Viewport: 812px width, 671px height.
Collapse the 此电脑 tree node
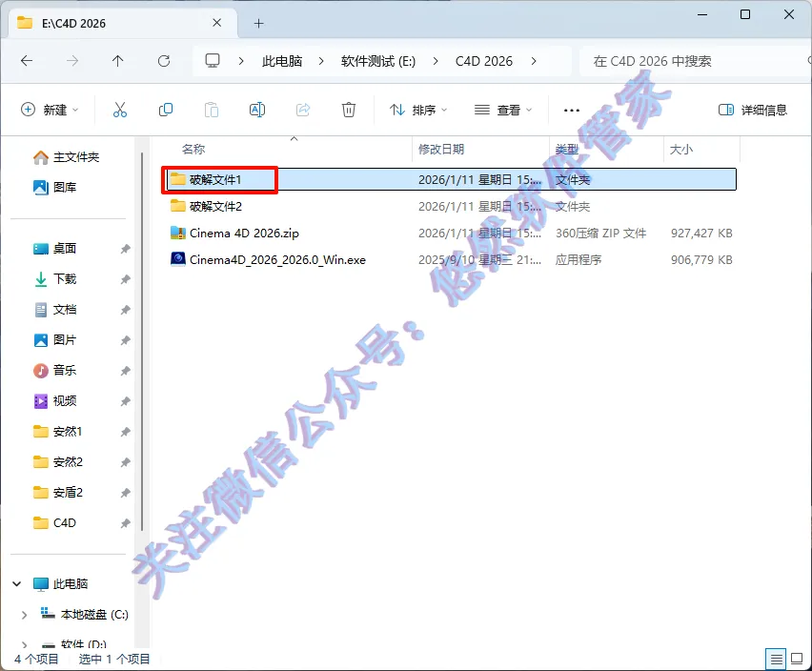tap(16, 584)
